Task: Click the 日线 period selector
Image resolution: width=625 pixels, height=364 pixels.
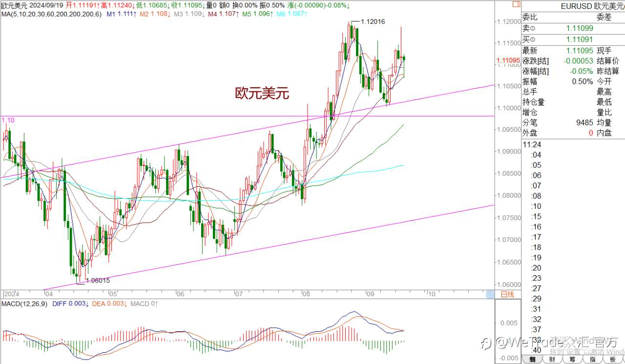Action: click(x=507, y=294)
